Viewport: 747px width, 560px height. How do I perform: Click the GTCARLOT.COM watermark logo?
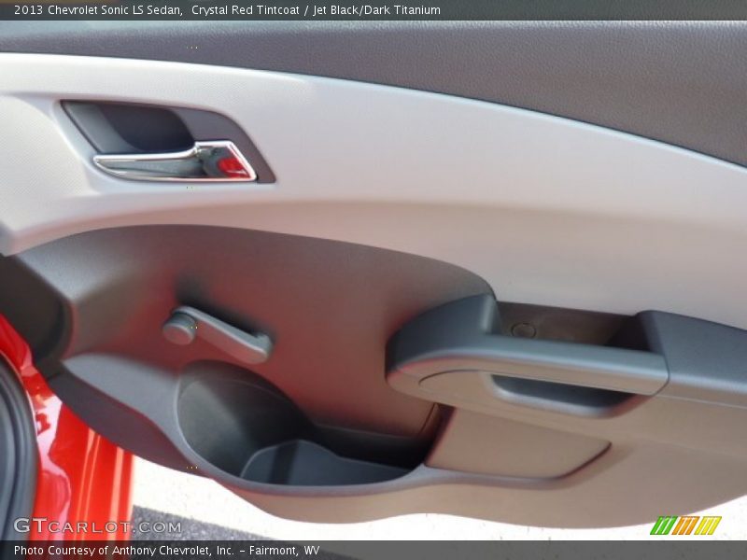[x=97, y=526]
